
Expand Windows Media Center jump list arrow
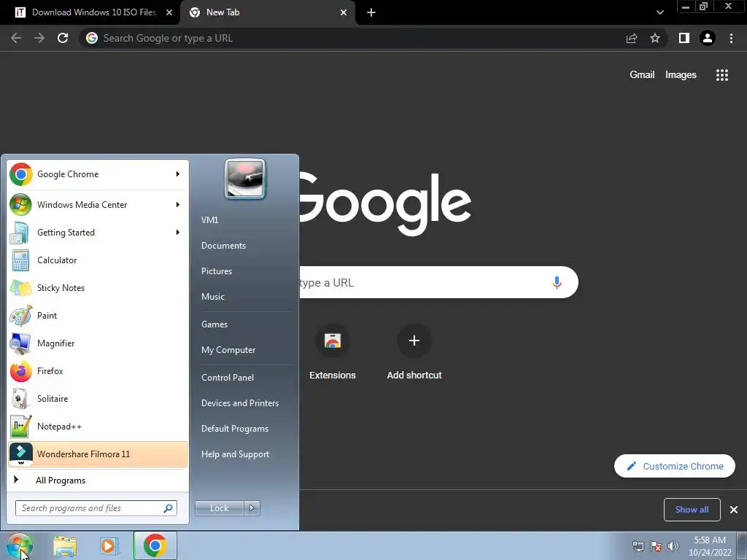point(178,205)
